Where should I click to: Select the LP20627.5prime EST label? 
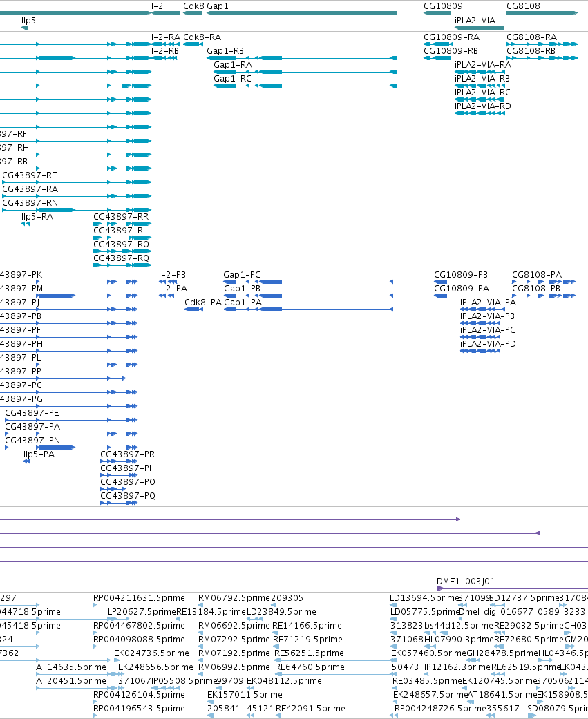tap(142, 612)
